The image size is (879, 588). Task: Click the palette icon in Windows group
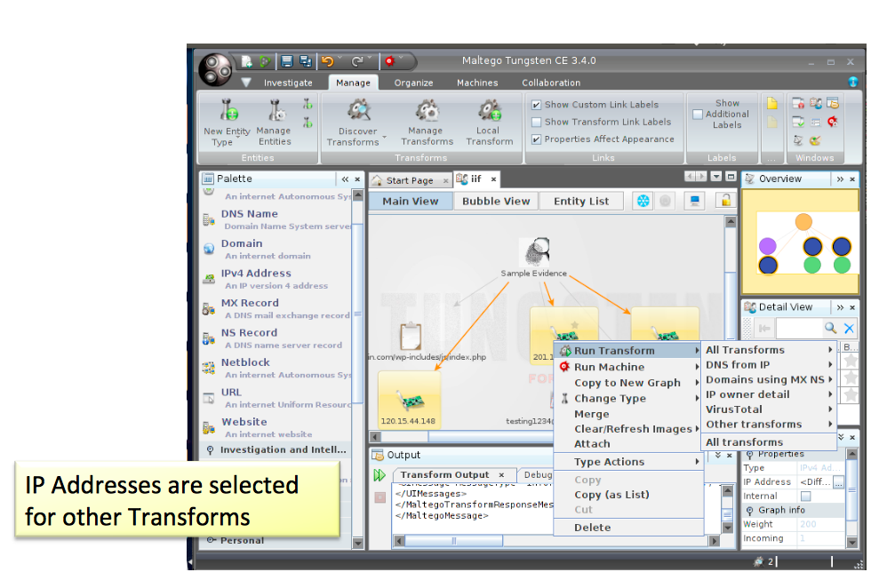click(815, 140)
